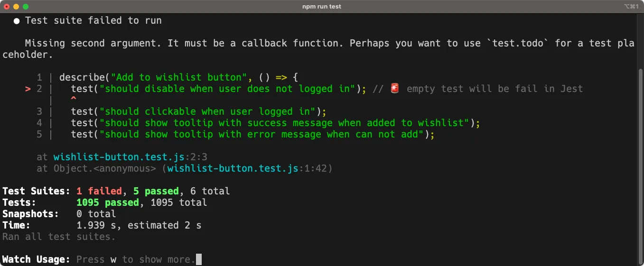Click the green fullscreen window button
Screen dimensions: 644x266
25,7
